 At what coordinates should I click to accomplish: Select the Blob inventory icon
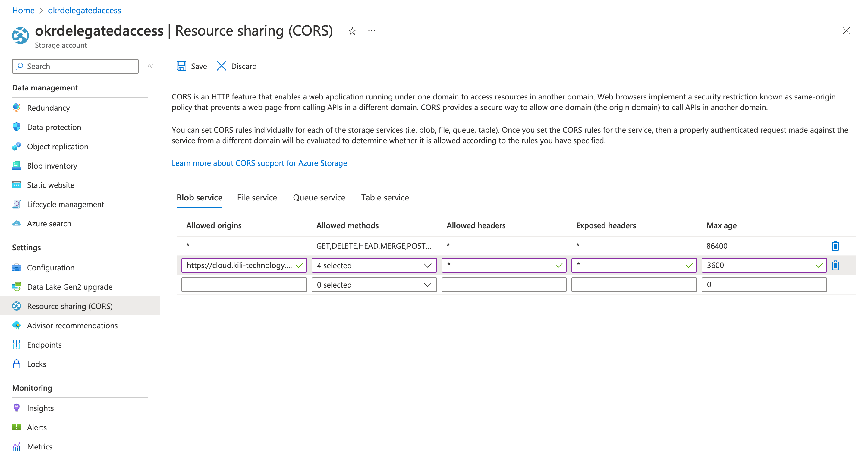point(16,166)
